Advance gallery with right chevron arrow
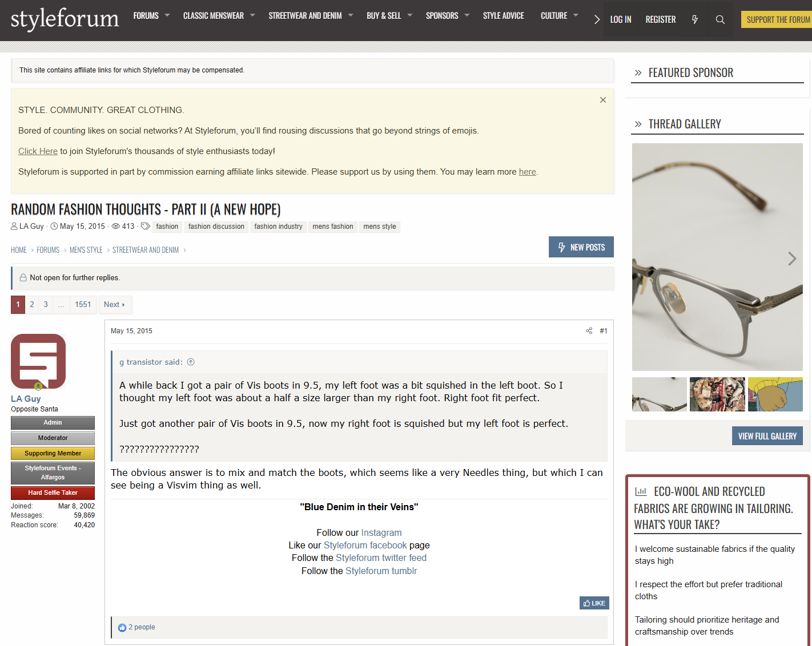Viewport: 812px width, 646px height. tap(792, 259)
